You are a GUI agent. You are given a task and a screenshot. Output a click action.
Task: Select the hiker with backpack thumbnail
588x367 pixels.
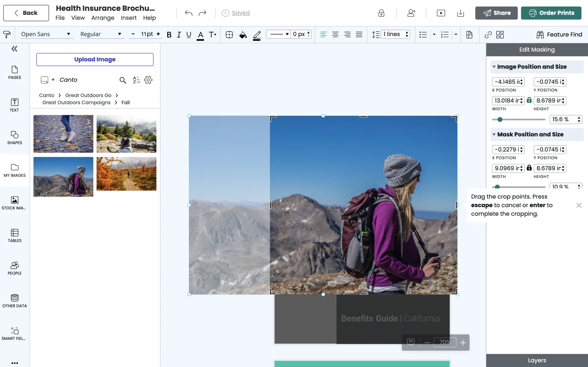[63, 177]
